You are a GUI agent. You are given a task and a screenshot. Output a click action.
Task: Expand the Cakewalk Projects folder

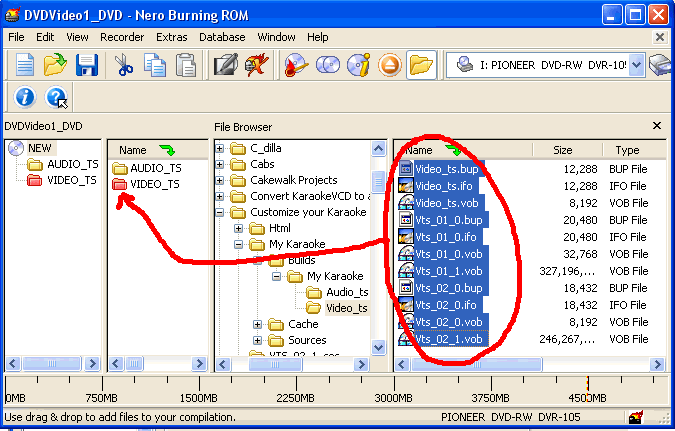(220, 180)
